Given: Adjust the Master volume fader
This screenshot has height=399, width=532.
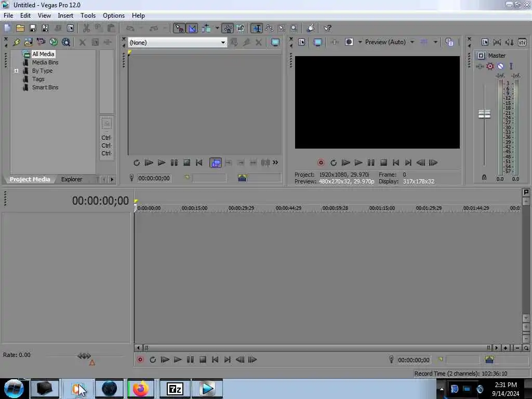Looking at the screenshot, I should click(484, 114).
